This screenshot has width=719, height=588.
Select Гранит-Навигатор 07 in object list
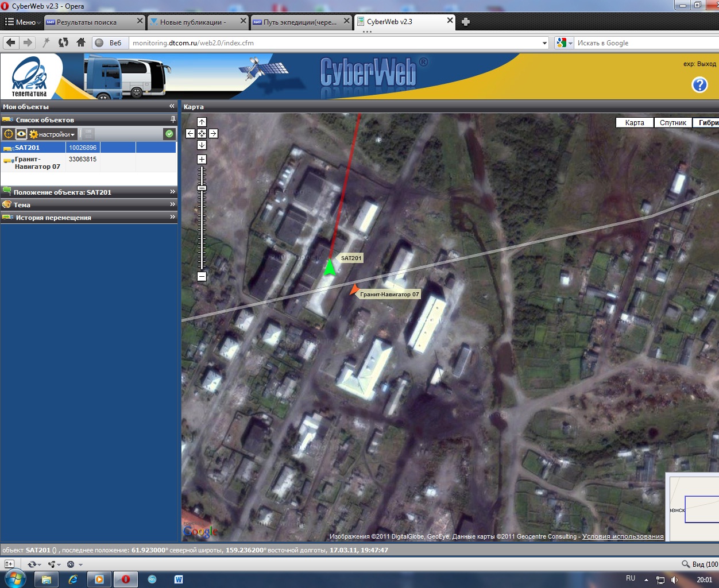pos(37,163)
